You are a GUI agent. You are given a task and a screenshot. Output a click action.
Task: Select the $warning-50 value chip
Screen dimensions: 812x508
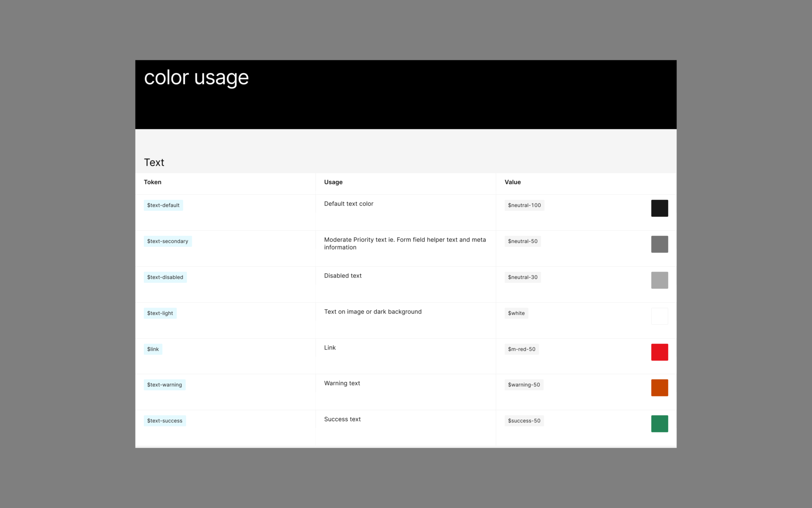pyautogui.click(x=524, y=385)
